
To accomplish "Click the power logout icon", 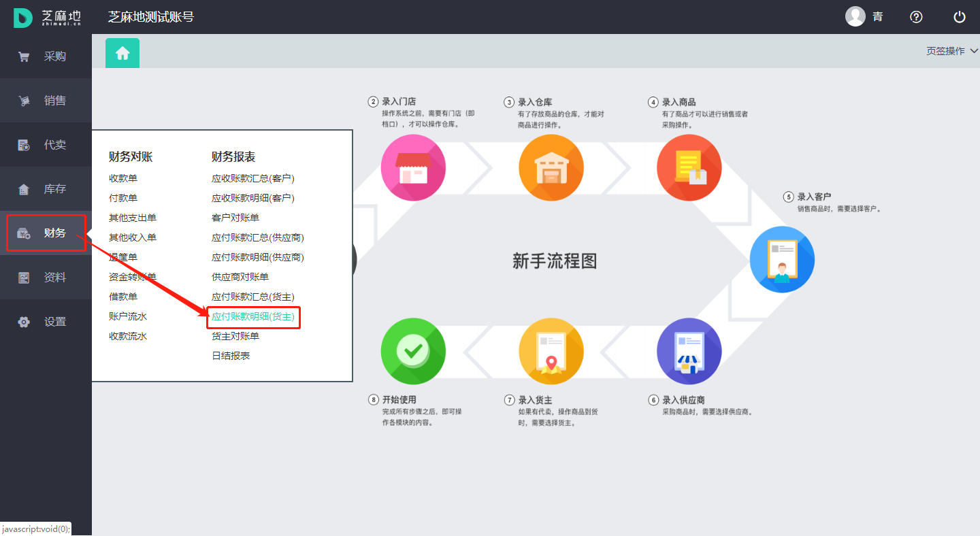I will coord(960,17).
